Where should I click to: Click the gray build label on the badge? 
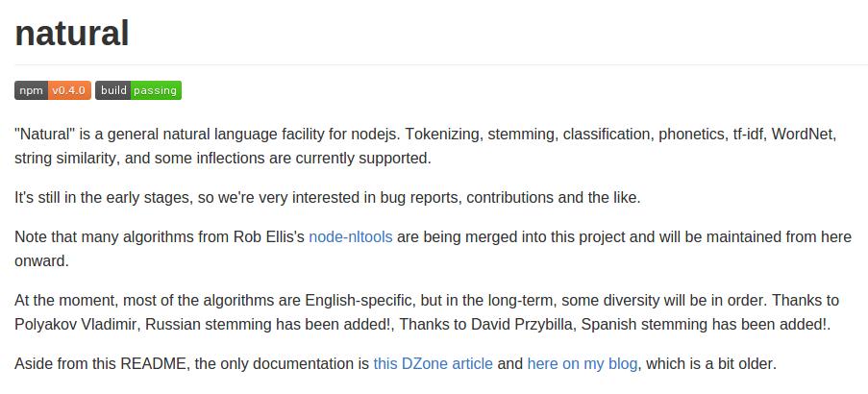click(113, 90)
